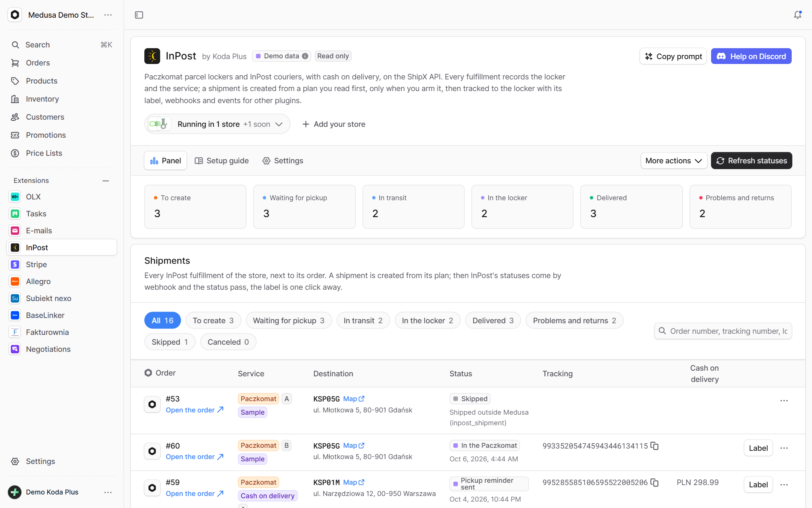
Task: Open the Map link for order #59
Action: pos(354,482)
